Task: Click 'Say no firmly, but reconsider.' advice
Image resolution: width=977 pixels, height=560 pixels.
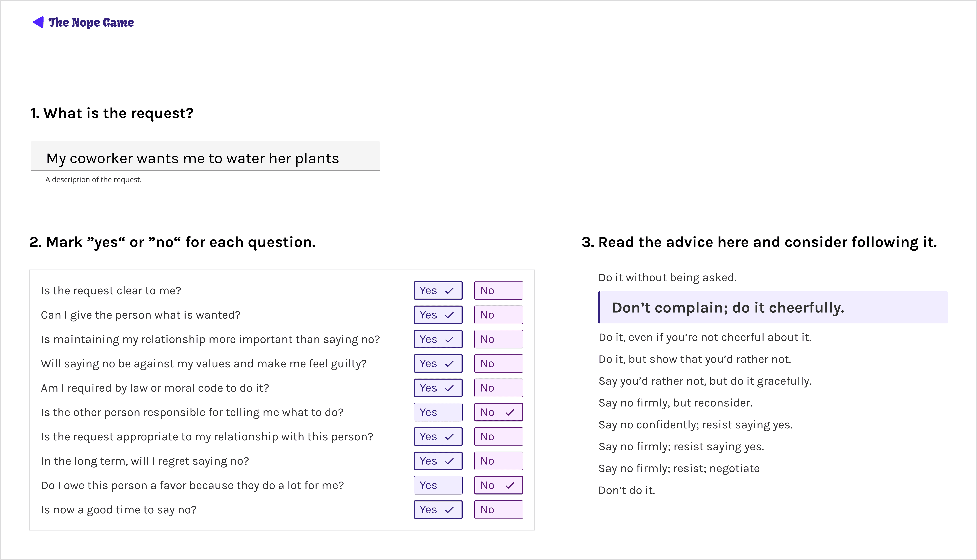Action: 675,403
